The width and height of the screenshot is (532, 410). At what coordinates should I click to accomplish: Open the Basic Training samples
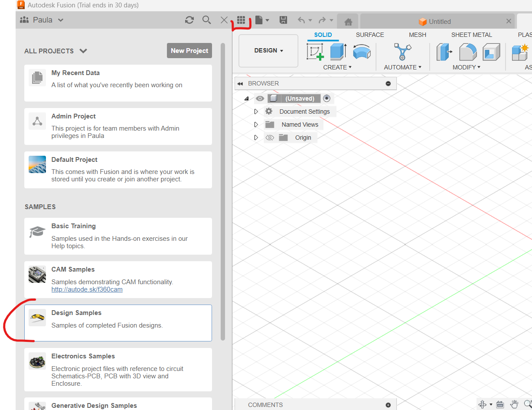[x=118, y=236]
